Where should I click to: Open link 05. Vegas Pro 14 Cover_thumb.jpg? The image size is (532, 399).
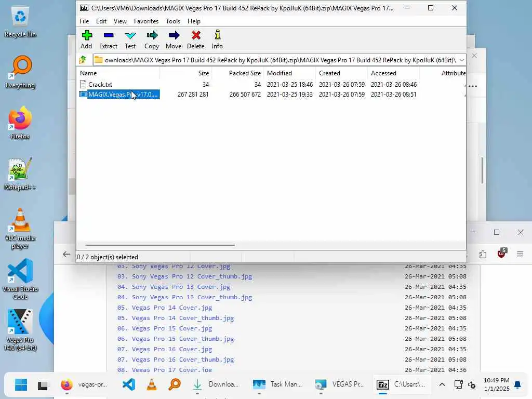[x=176, y=318]
